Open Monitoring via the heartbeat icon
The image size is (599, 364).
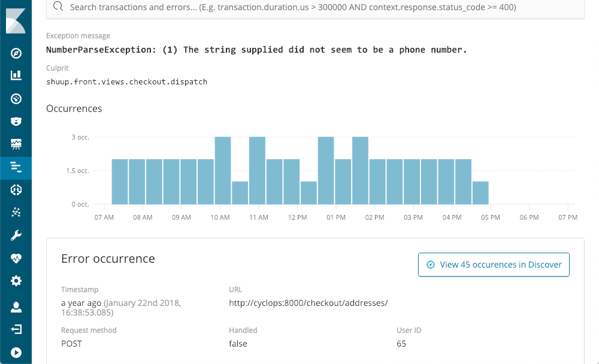[16, 258]
